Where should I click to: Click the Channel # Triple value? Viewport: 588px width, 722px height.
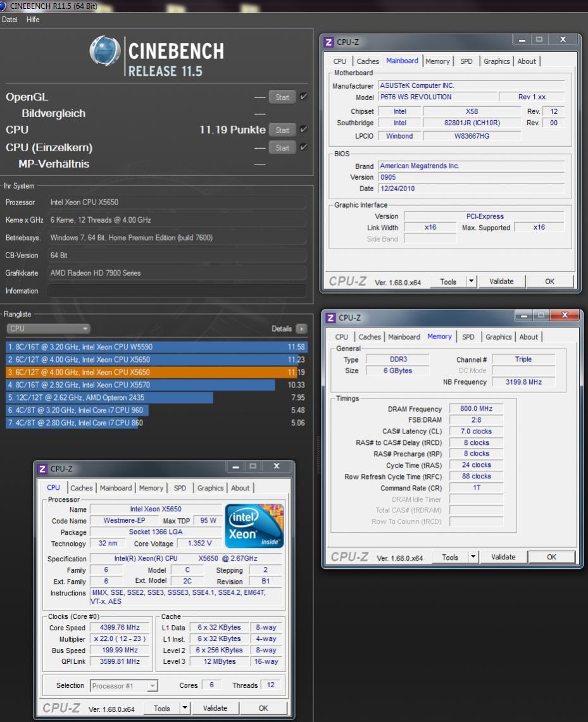click(x=523, y=359)
